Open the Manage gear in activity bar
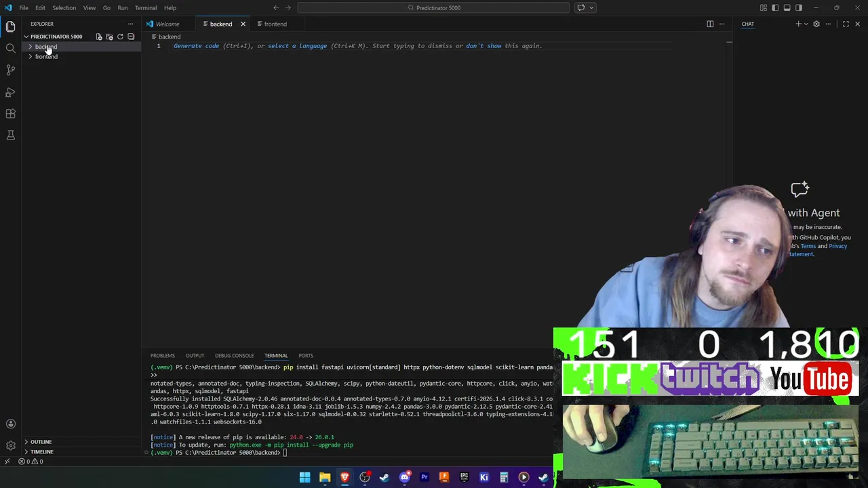Image resolution: width=868 pixels, height=488 pixels. 10,445
